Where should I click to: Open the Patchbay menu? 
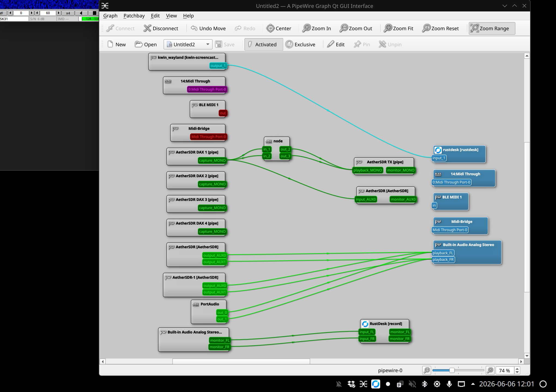(134, 16)
